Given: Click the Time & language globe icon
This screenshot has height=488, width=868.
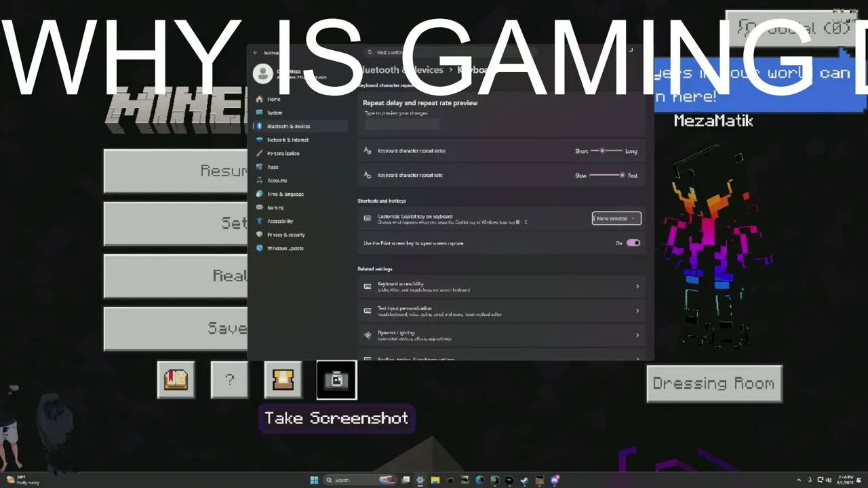Looking at the screenshot, I should pyautogui.click(x=260, y=194).
